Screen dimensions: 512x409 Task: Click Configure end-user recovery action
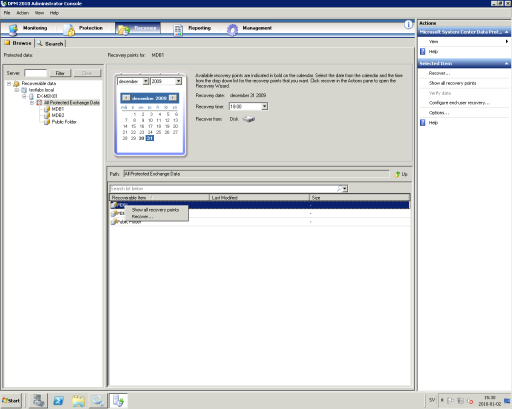(459, 103)
